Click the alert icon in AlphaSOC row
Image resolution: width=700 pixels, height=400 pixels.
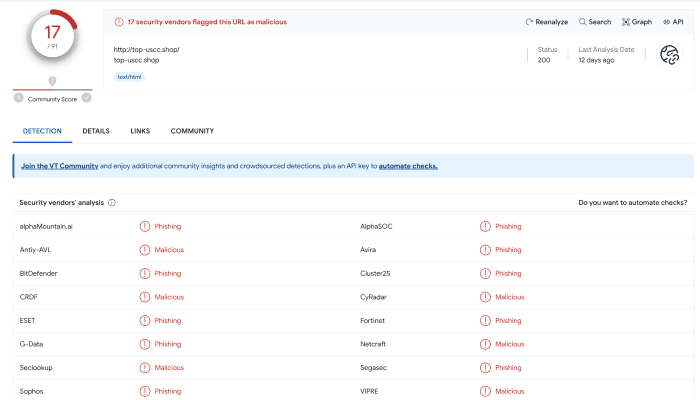[485, 226]
